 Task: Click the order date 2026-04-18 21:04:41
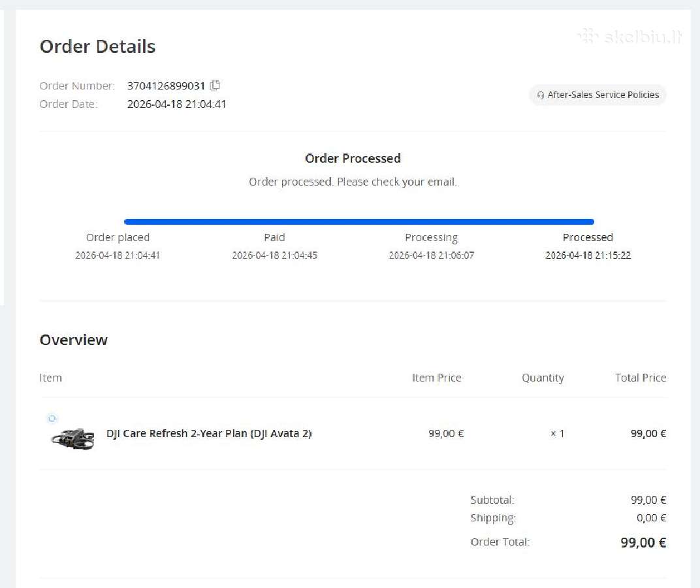coord(177,104)
